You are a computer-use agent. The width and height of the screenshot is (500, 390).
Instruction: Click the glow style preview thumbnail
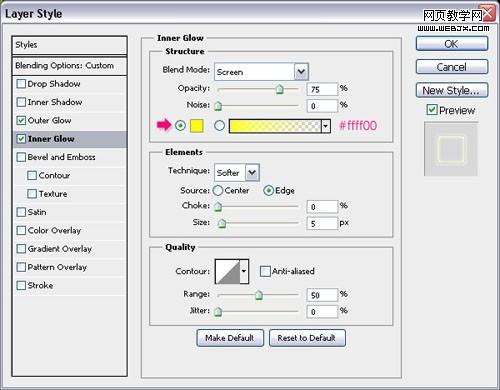pos(451,149)
